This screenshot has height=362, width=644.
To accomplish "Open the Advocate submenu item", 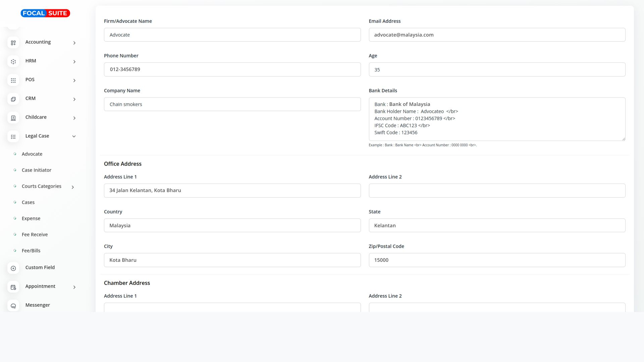I will pos(32,154).
